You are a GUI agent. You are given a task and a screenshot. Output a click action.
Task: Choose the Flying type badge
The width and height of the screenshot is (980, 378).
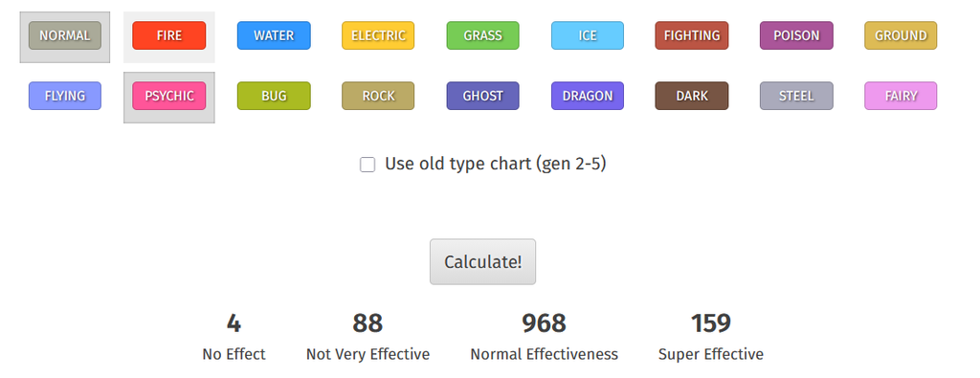tap(65, 97)
